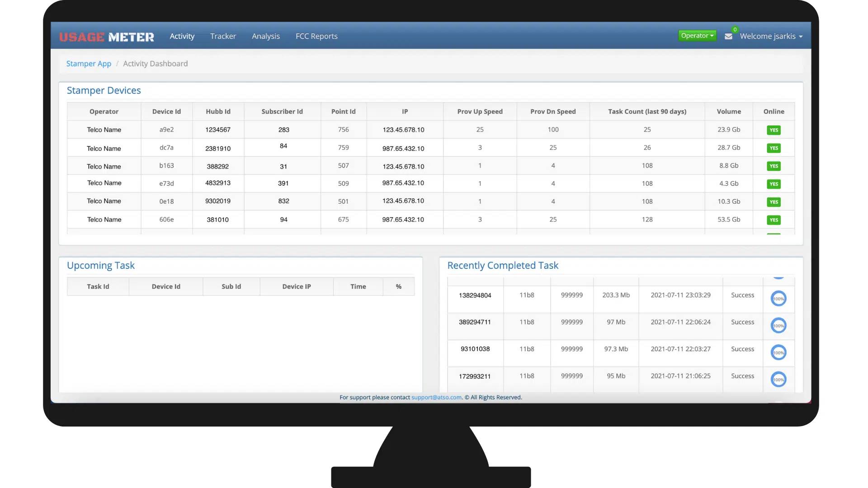Click the Usage Meter logo

(107, 37)
